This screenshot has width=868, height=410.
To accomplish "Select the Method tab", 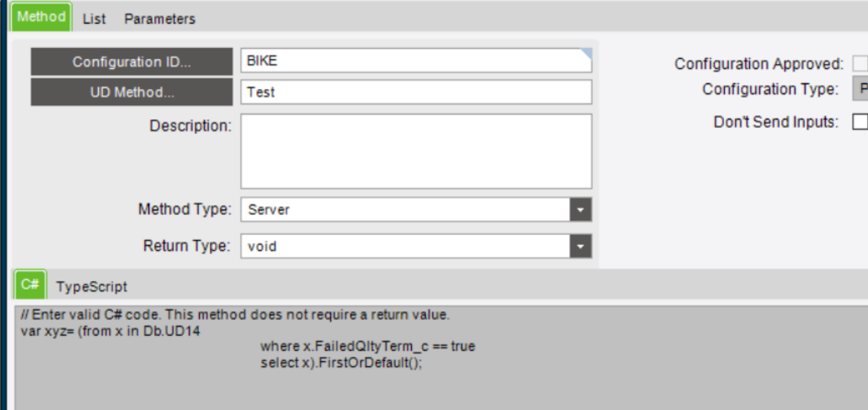I will point(41,17).
